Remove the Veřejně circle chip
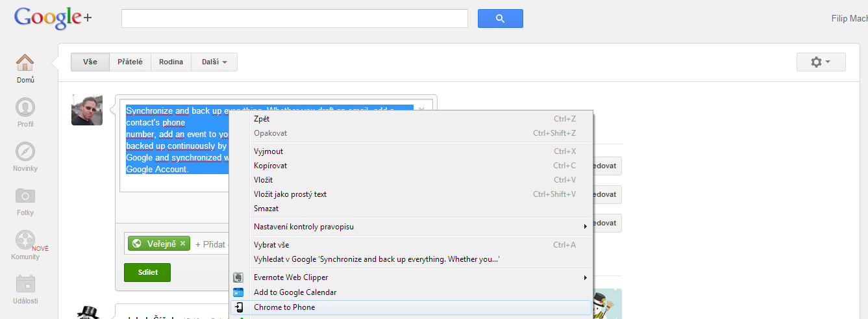 click(182, 244)
